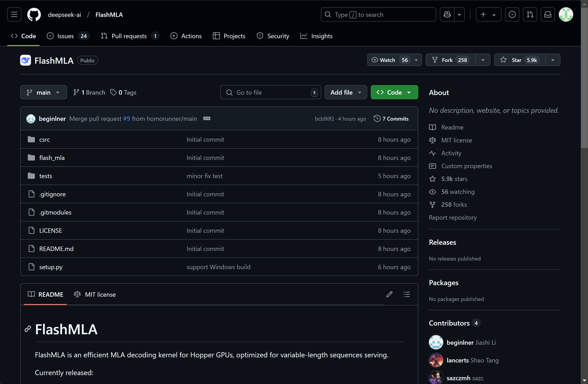Open the Copilot chat icon
588x384 pixels.
pos(447,15)
